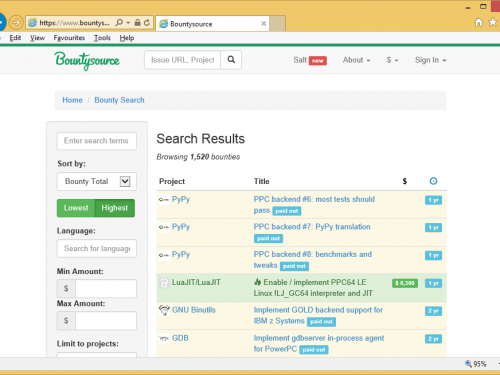Close the Bountysource browser tab
This screenshot has height=375, width=500.
(263, 24)
